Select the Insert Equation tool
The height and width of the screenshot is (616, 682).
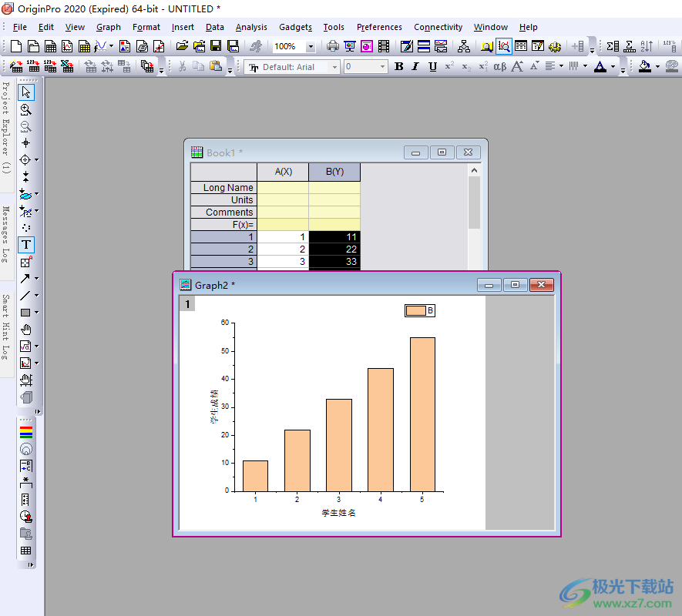click(x=25, y=346)
